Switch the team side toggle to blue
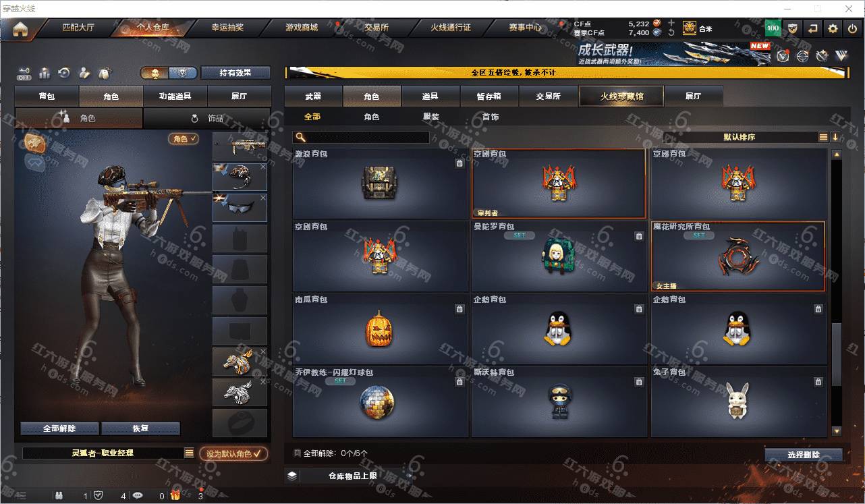Screen dimensions: 865x504 point(183,73)
